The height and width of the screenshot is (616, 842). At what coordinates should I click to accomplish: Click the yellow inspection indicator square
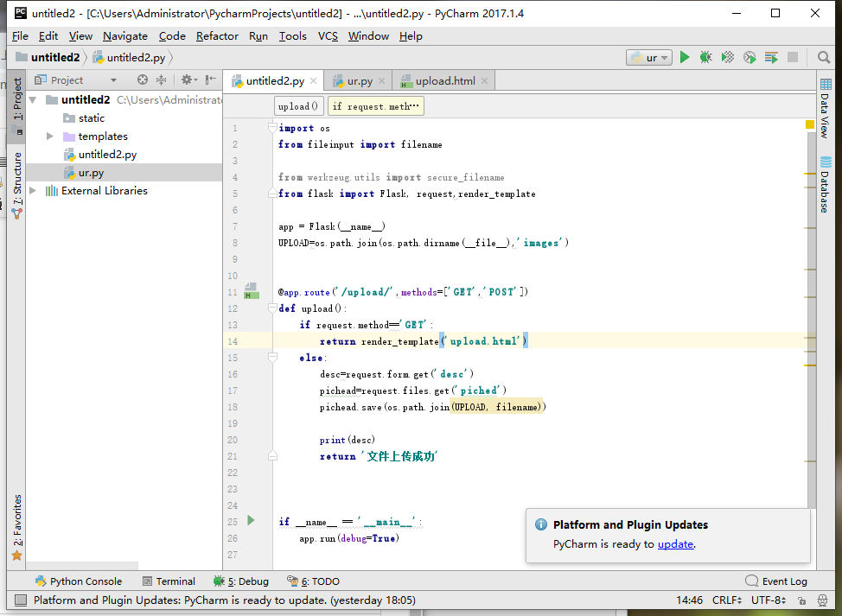tap(810, 124)
